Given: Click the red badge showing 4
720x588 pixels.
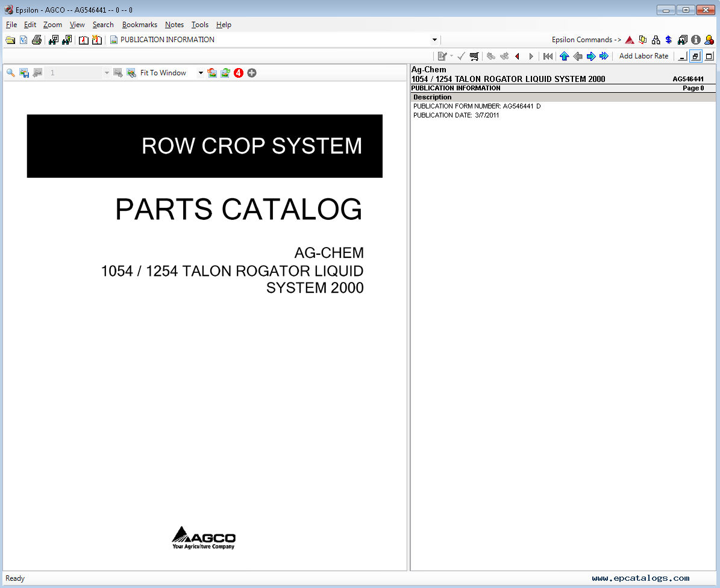Looking at the screenshot, I should [x=238, y=72].
